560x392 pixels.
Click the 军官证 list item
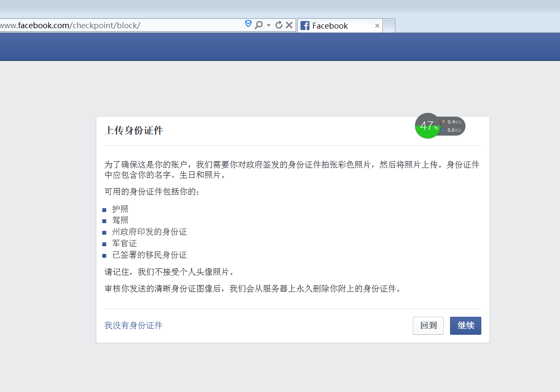click(124, 244)
